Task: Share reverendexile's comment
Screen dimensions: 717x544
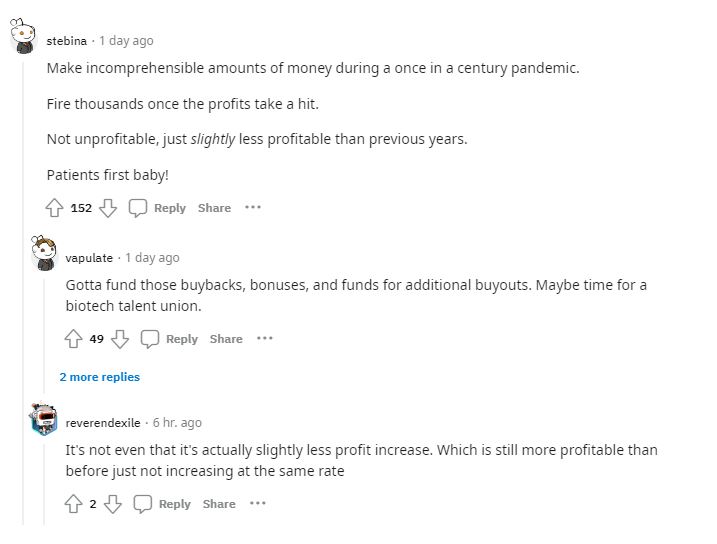Action: point(219,504)
